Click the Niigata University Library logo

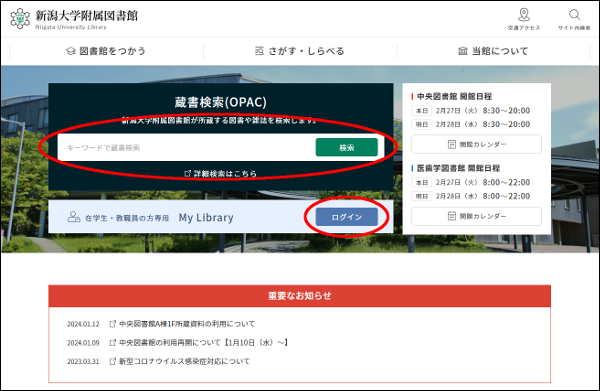coord(20,18)
